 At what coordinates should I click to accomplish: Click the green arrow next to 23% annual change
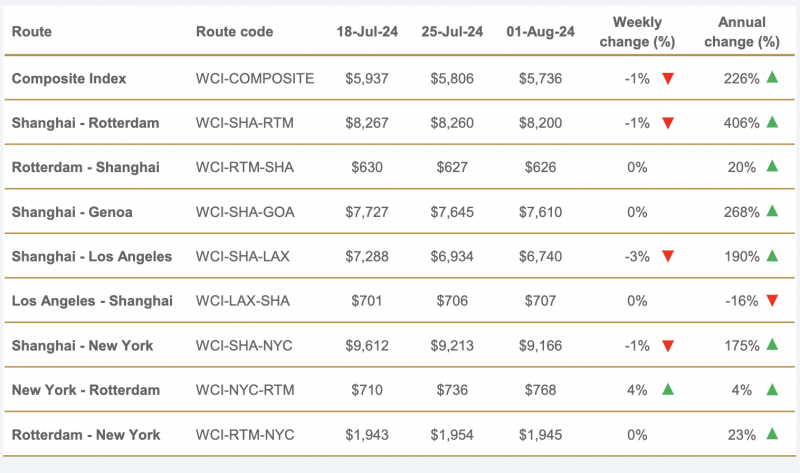772,434
